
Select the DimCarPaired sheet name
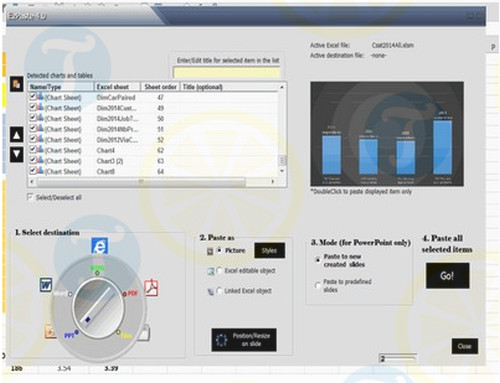[x=116, y=97]
